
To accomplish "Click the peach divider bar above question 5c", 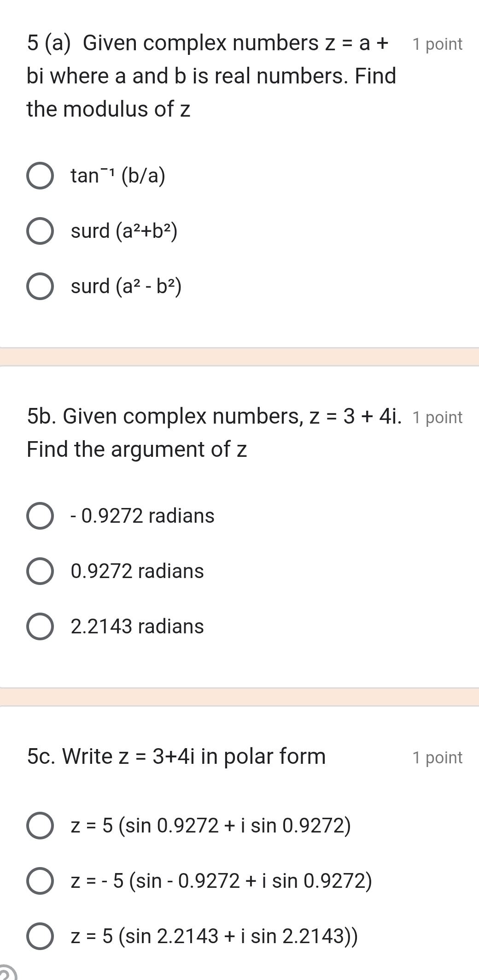I will click(x=239, y=697).
